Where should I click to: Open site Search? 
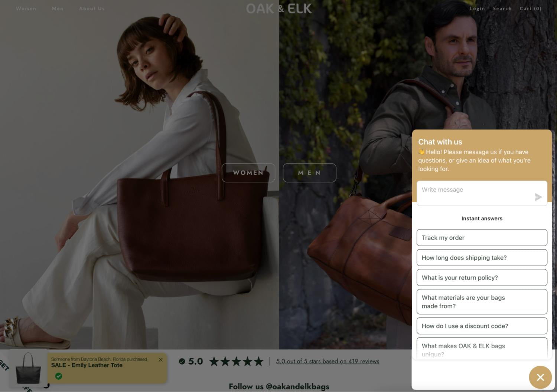click(502, 9)
